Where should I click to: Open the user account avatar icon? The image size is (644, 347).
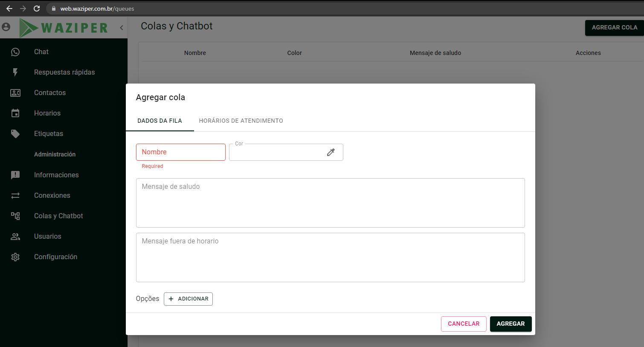tap(6, 27)
